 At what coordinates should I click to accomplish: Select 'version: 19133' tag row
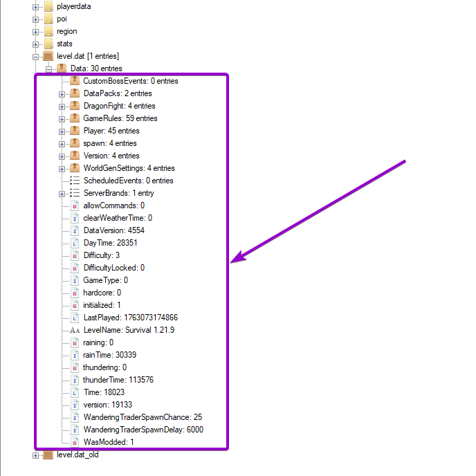[108, 404]
